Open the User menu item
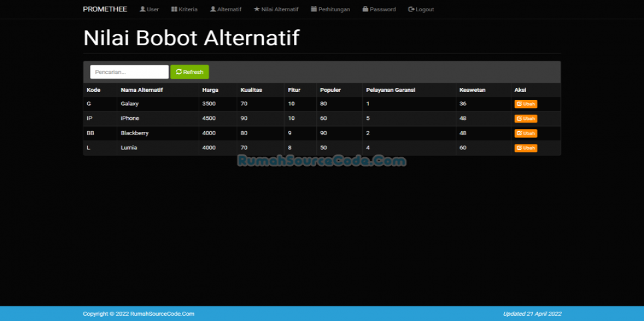 click(149, 9)
